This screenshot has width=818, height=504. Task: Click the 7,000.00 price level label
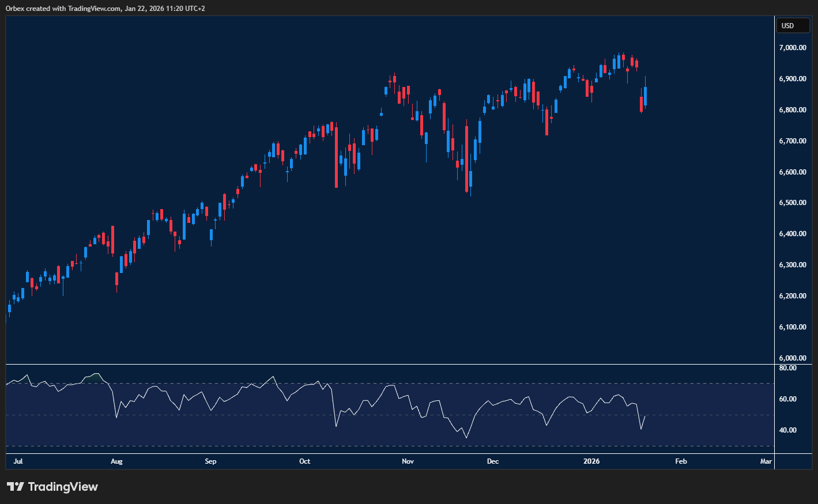point(791,47)
